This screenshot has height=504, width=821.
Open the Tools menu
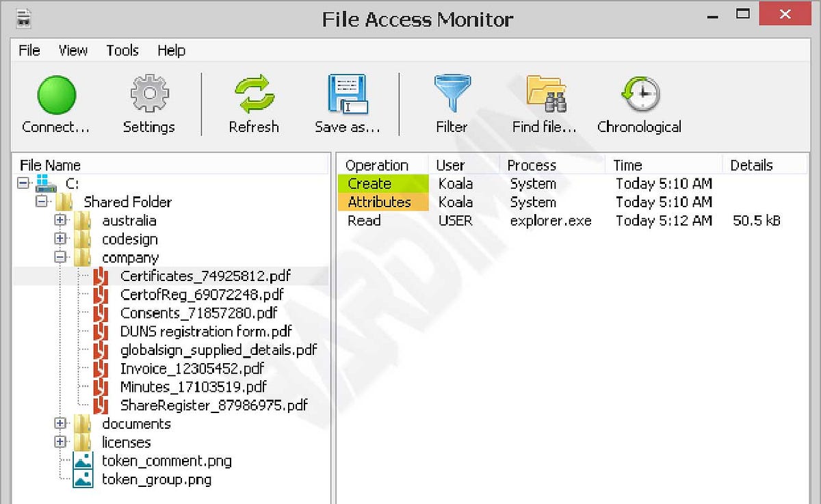(x=122, y=50)
